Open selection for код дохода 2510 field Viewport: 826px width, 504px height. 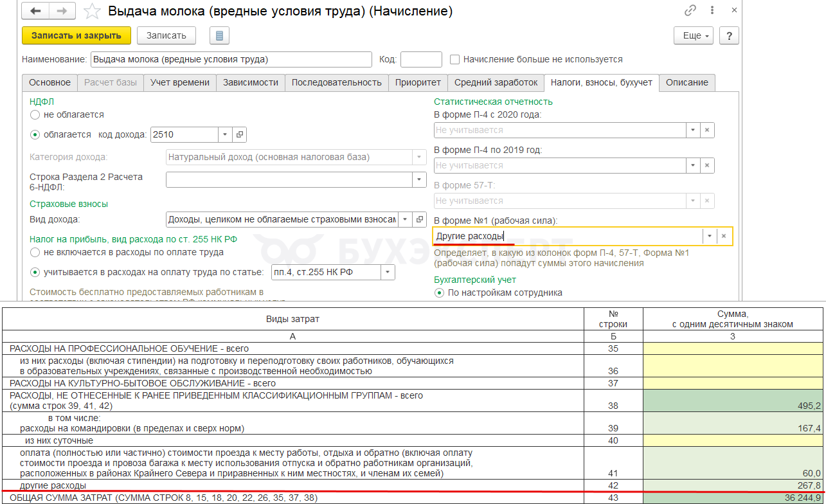coord(240,134)
